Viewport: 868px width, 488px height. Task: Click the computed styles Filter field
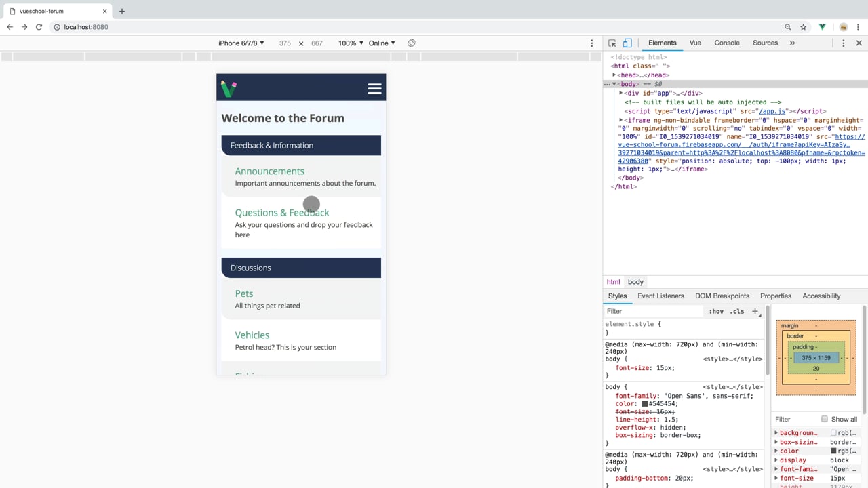[795, 419]
